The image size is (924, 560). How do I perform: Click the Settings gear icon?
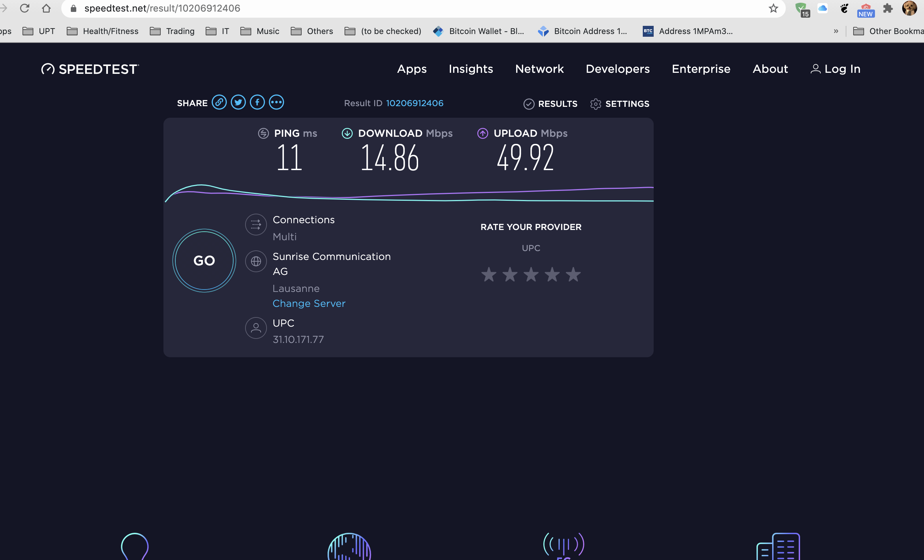pos(595,104)
